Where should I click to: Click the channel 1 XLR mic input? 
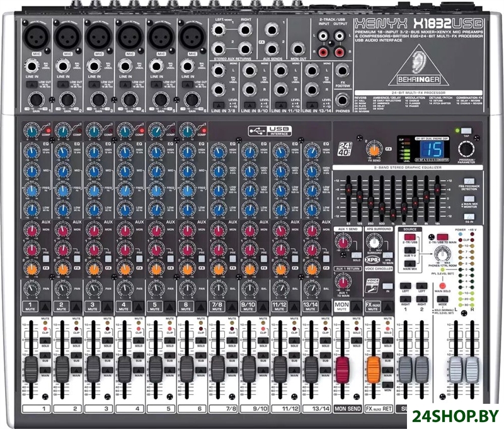[x=37, y=37]
